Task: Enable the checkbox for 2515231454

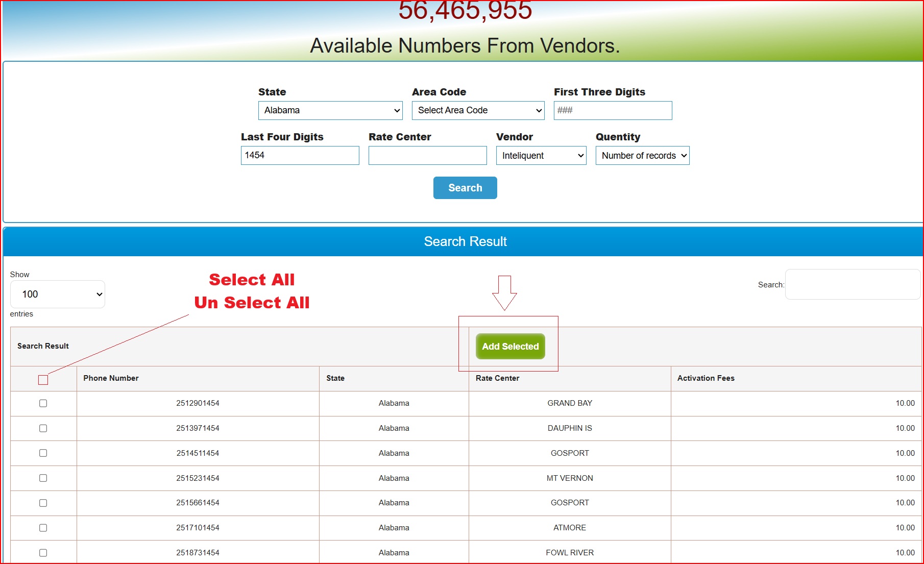Action: tap(43, 478)
